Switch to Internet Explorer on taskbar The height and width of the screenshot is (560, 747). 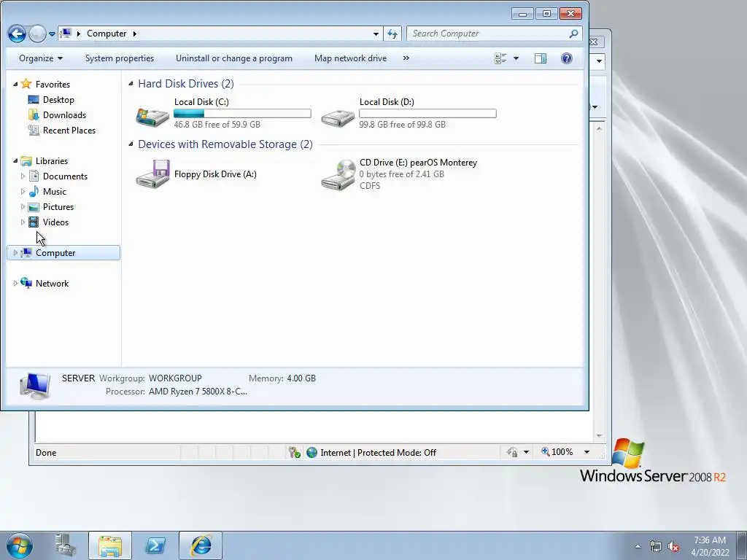point(201,545)
